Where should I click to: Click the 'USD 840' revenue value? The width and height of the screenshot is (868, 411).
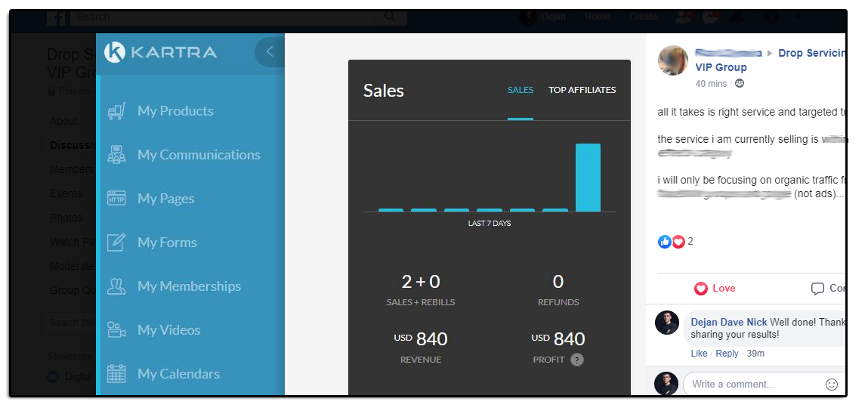click(x=421, y=338)
